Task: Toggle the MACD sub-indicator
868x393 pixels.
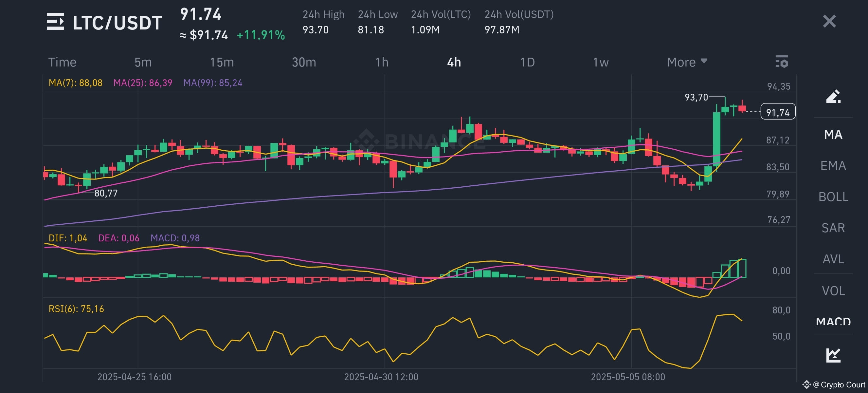Action: tap(833, 321)
